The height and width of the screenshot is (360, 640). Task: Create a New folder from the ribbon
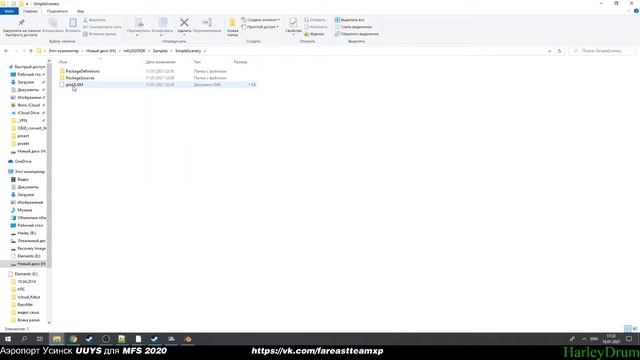click(232, 27)
